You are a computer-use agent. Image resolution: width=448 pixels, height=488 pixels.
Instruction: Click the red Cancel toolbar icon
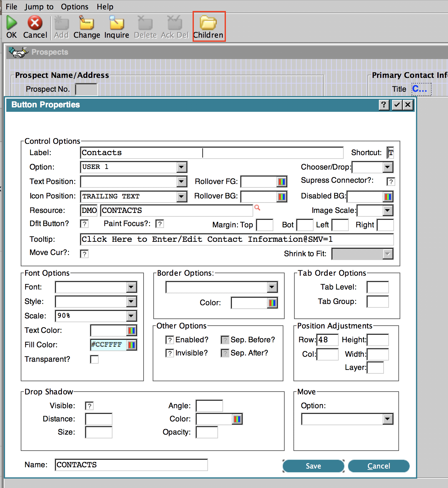pyautogui.click(x=35, y=23)
